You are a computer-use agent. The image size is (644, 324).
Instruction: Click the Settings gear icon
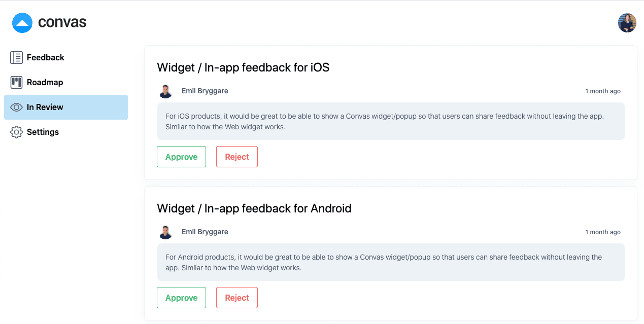16,132
